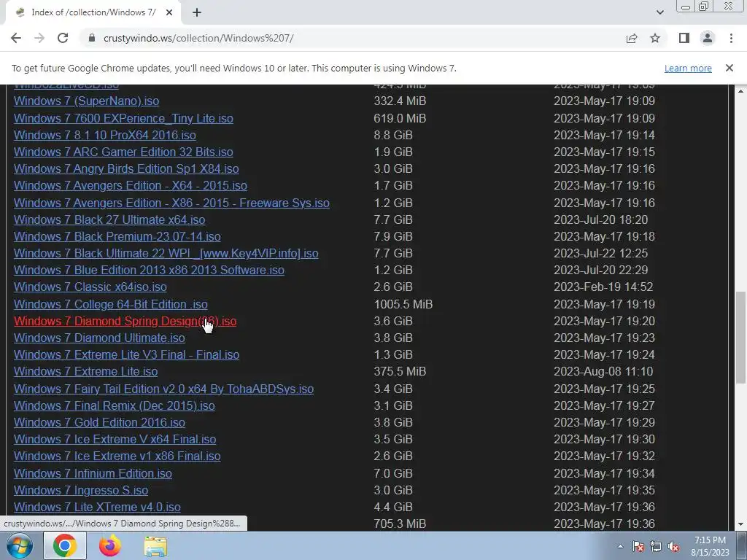
Task: Click Windows 7 Extreme Lite V3 Final link
Action: pos(126,355)
